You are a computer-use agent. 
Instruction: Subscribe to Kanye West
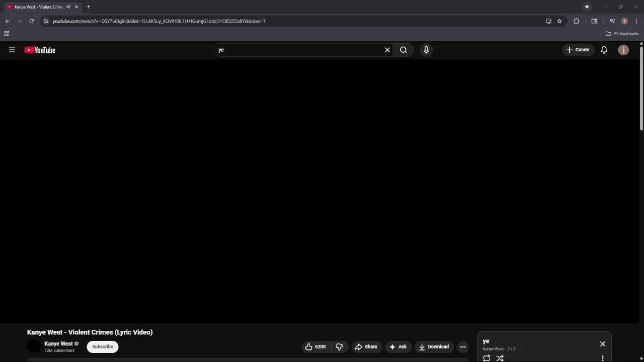tap(103, 346)
